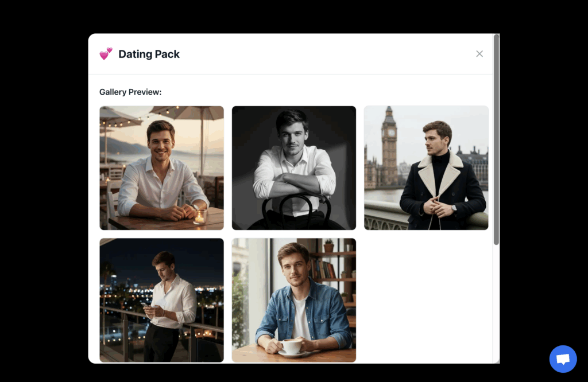Select the black-and-white chair portrait
The image size is (588, 382).
coord(293,167)
